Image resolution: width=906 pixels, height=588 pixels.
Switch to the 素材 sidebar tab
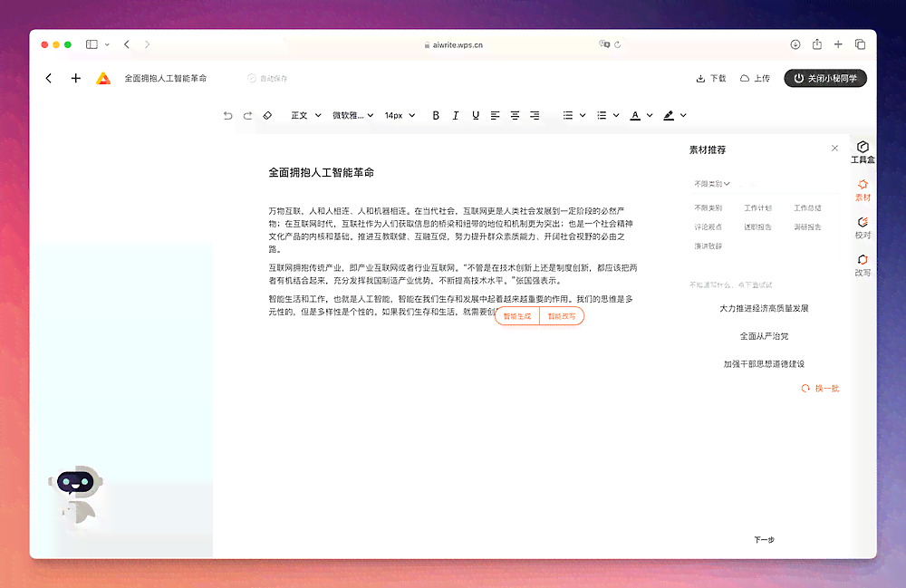[863, 190]
